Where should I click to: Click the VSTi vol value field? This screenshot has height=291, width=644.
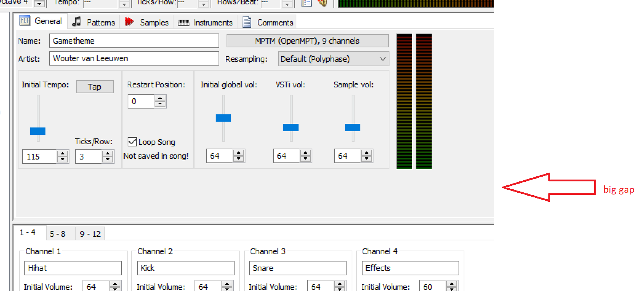(287, 156)
